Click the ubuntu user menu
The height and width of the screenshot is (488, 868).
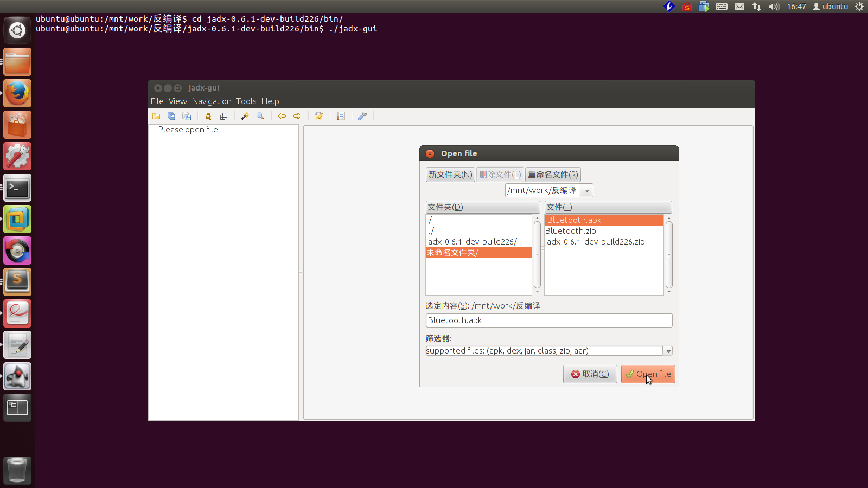[831, 7]
